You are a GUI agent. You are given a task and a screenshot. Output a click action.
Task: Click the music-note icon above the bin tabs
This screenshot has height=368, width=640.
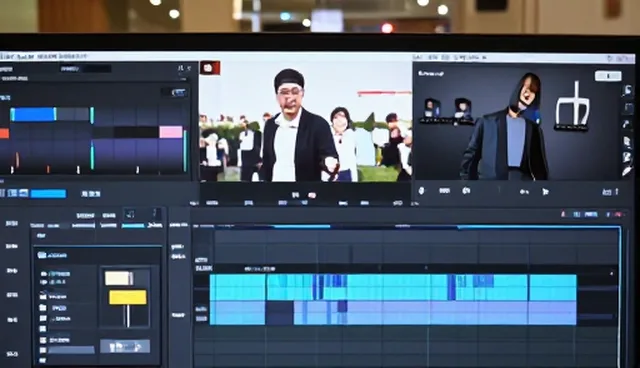click(x=130, y=214)
